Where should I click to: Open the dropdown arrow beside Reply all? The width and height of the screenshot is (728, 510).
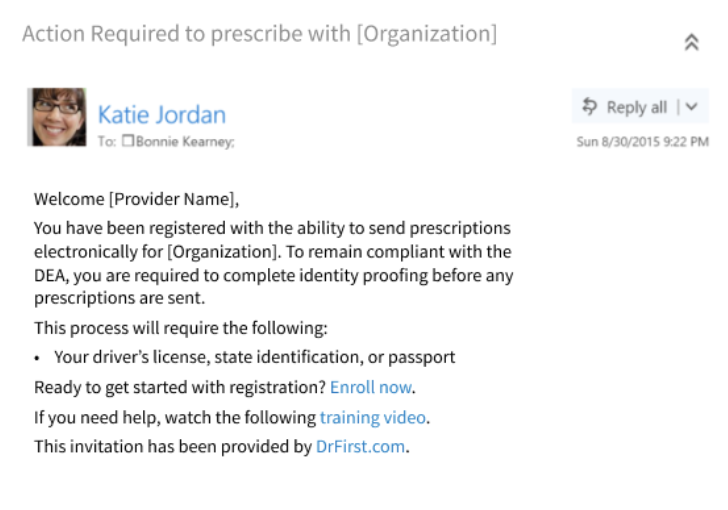(691, 107)
